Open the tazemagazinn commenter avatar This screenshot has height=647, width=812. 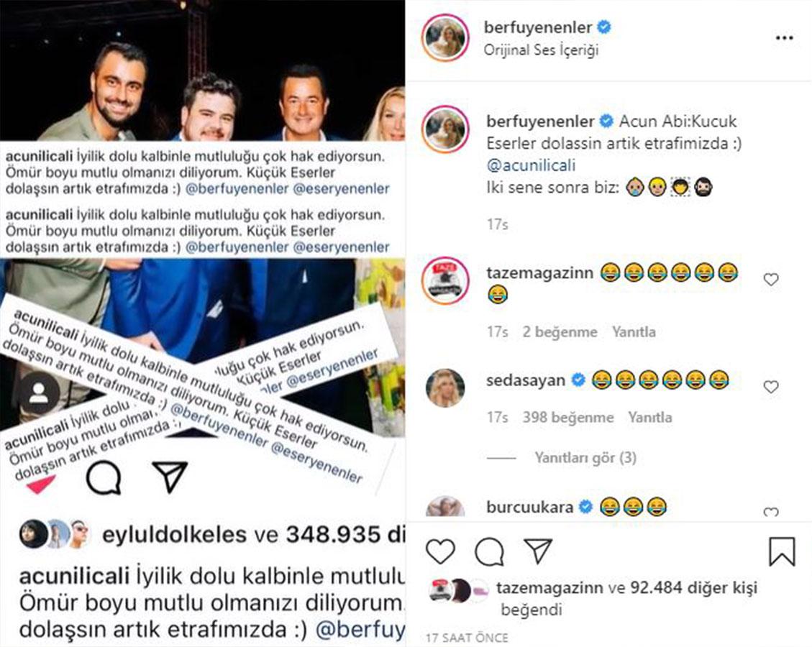coord(445,280)
